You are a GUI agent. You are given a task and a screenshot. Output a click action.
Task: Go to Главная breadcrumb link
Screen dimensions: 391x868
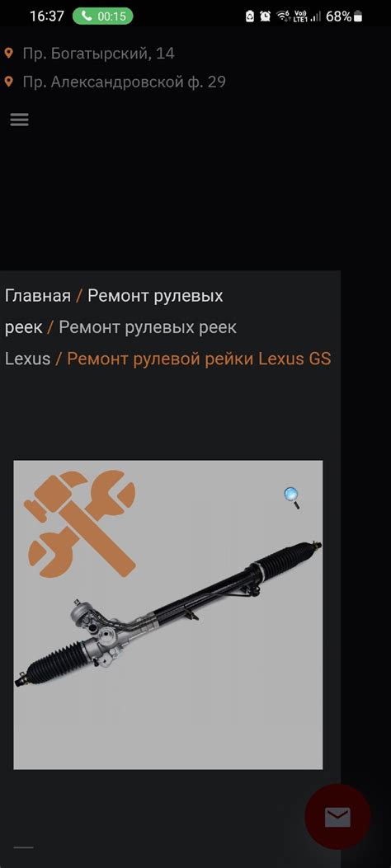click(38, 296)
